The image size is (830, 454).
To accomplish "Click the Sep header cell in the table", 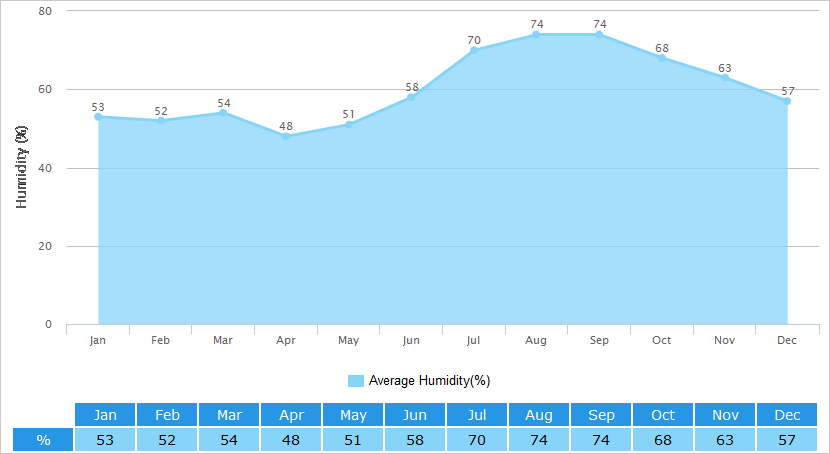I will pyautogui.click(x=601, y=415).
